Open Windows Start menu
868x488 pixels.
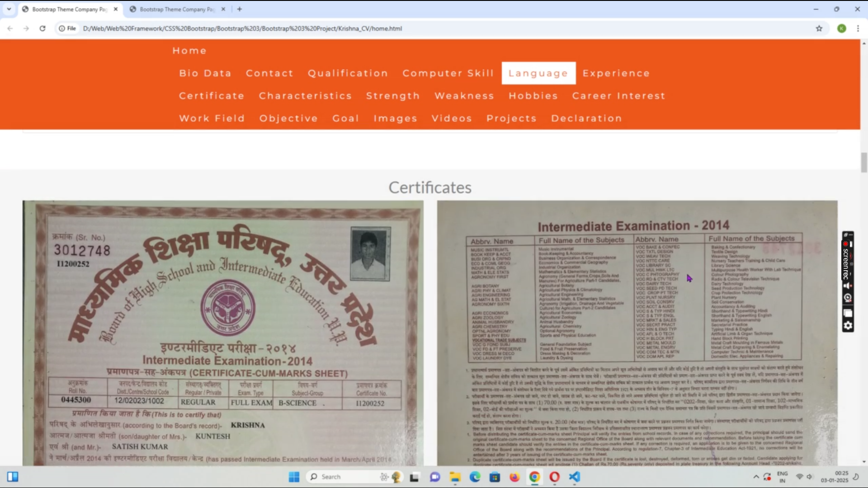pos(294,477)
